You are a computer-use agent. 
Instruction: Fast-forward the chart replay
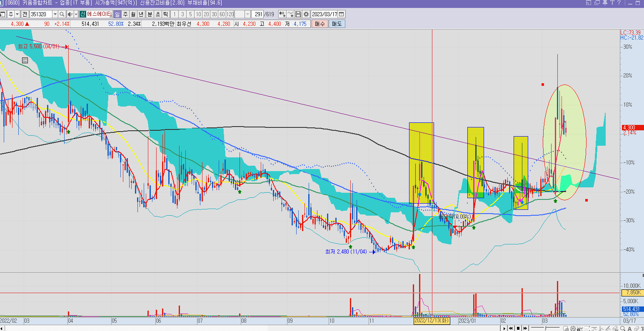pyautogui.click(x=525, y=328)
